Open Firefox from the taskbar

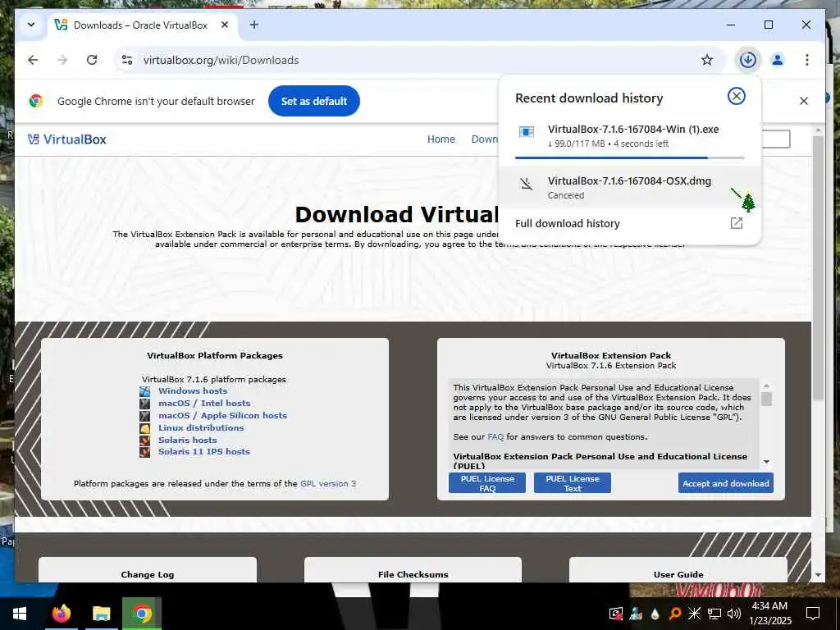coord(61,614)
